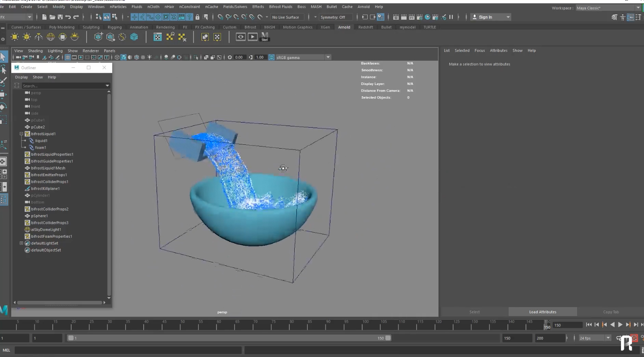Click the Save Scene icon
The height and width of the screenshot is (357, 644).
coord(60,17)
